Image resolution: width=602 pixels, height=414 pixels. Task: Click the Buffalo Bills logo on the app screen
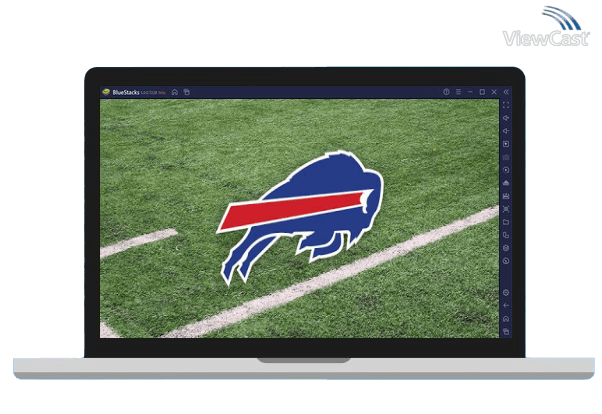301,218
